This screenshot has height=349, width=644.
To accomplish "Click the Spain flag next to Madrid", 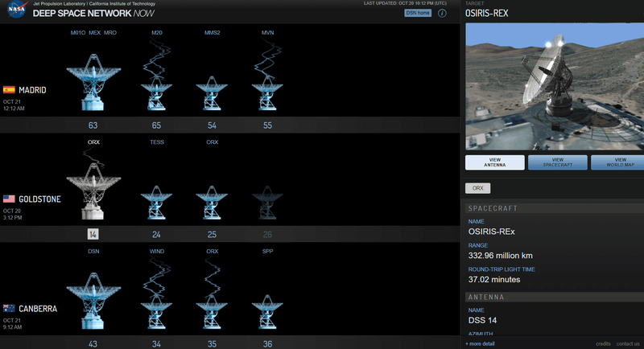I will [9, 89].
